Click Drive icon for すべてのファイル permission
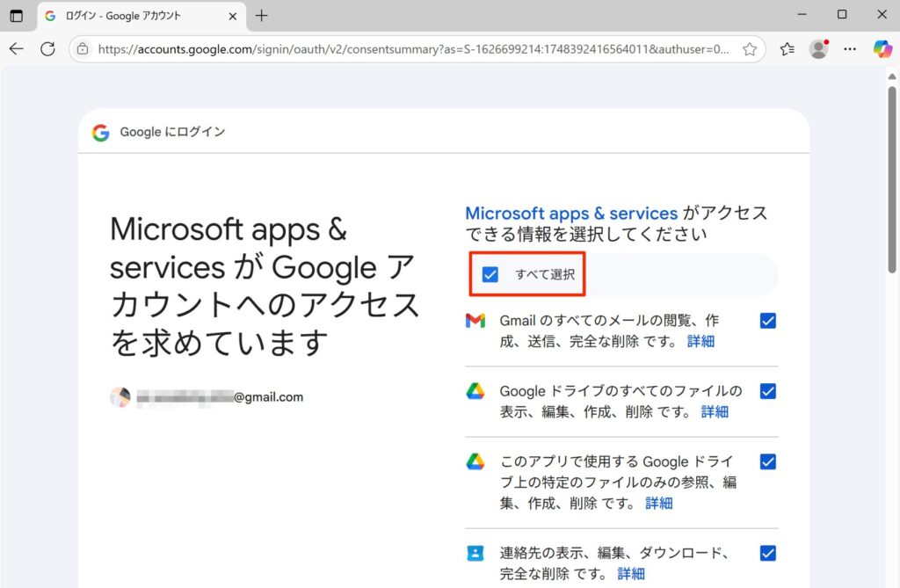Viewport: 900px width, 588px height. [475, 391]
